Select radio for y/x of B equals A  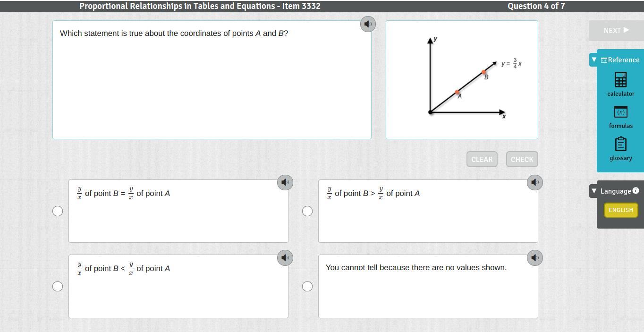[x=58, y=211]
